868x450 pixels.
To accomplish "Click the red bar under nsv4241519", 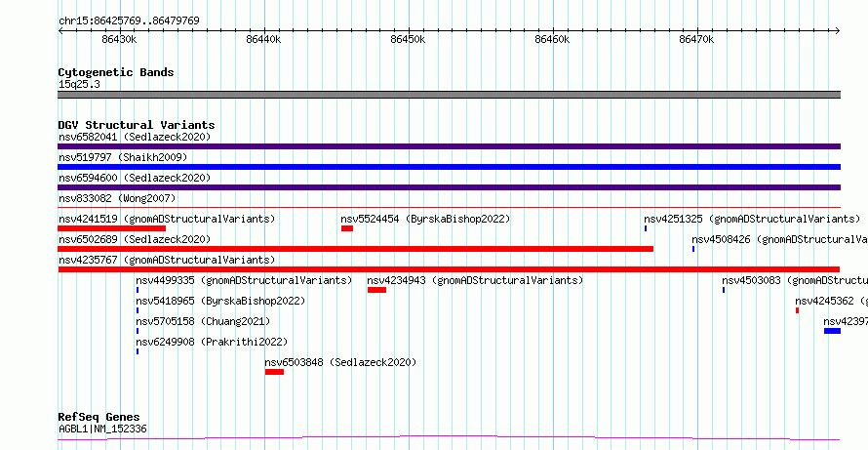I will pyautogui.click(x=112, y=228).
